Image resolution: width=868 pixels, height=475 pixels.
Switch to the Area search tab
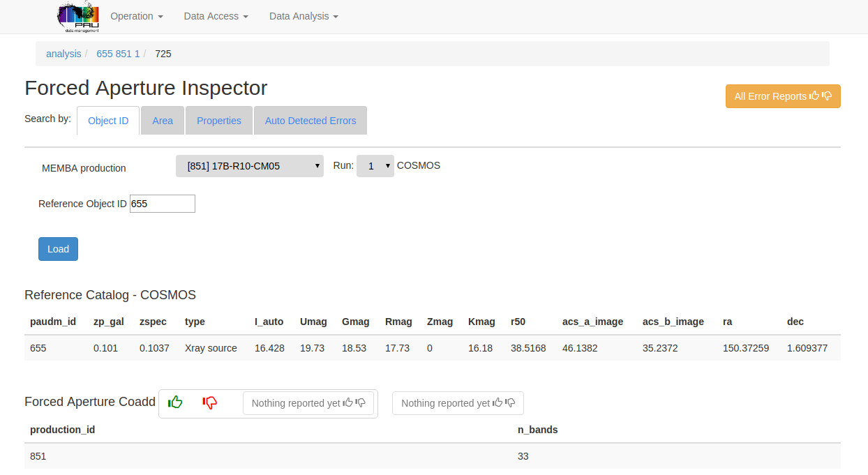(x=163, y=121)
